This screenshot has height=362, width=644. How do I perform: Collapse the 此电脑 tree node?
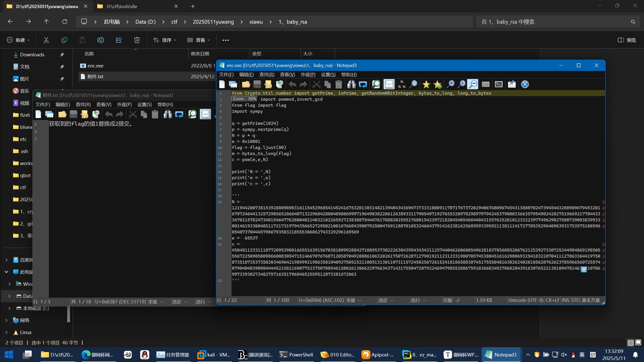7,272
